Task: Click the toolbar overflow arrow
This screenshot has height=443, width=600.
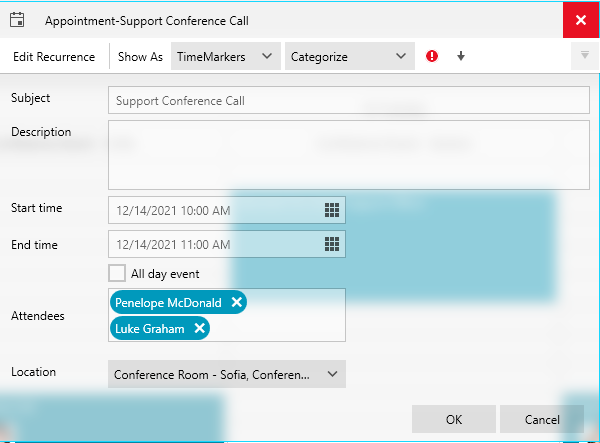Action: tap(585, 56)
